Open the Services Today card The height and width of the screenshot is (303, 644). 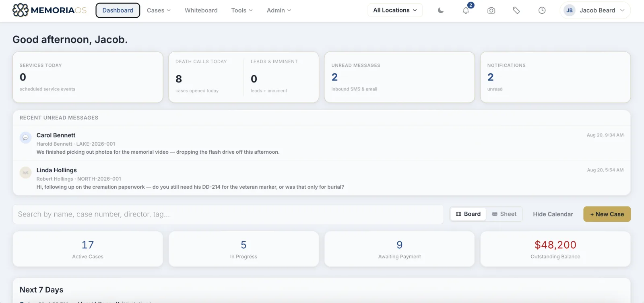pos(88,77)
